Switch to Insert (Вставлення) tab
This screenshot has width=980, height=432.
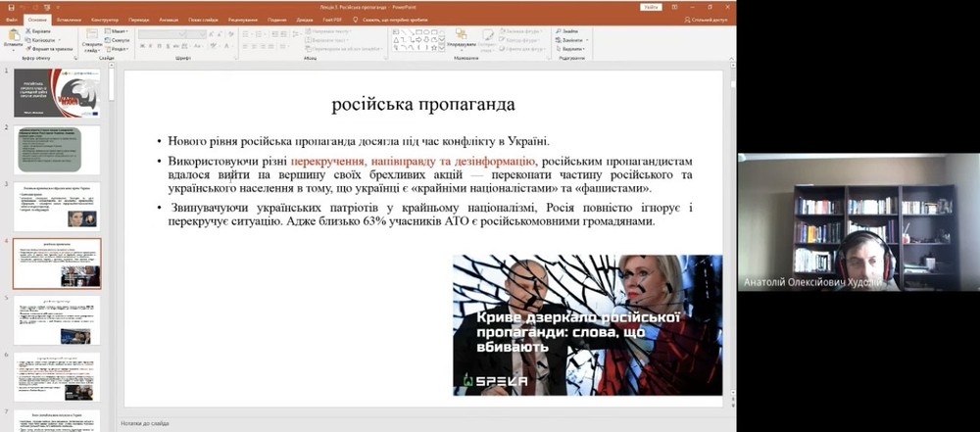point(69,20)
